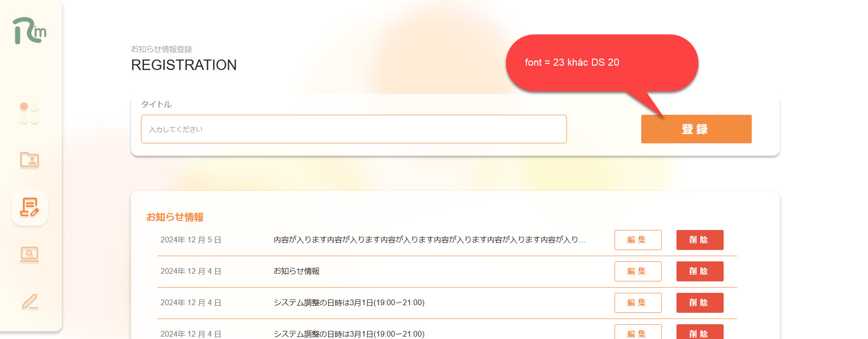This screenshot has width=868, height=339.
Task: Delete the 2024年12月5日 notice with 削除
Action: (700, 240)
